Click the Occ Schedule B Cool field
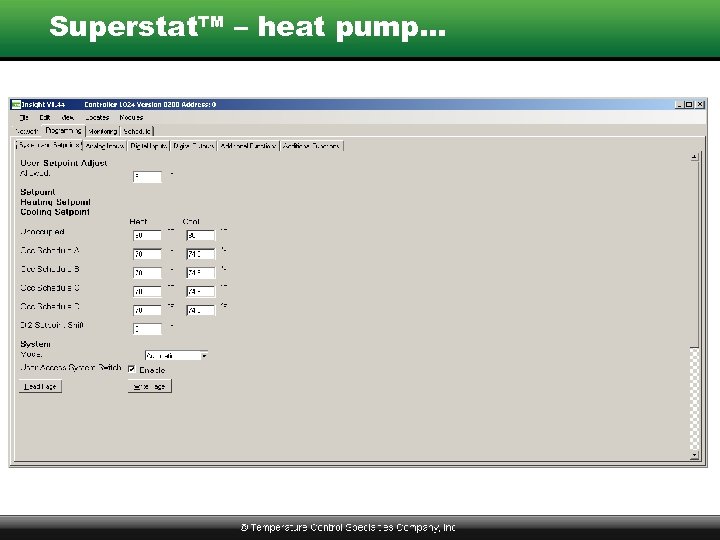The height and width of the screenshot is (540, 720). point(201,273)
